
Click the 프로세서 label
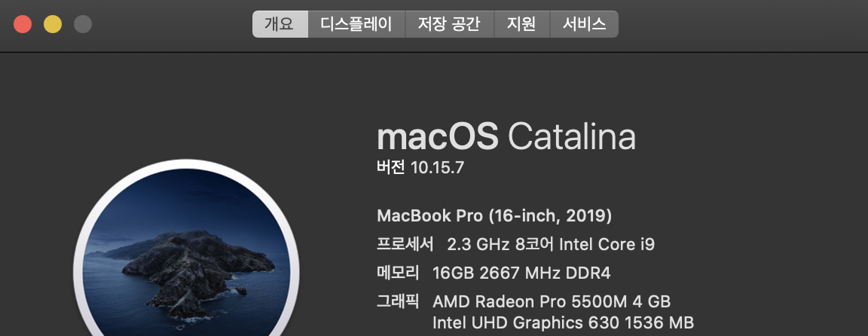(x=405, y=244)
